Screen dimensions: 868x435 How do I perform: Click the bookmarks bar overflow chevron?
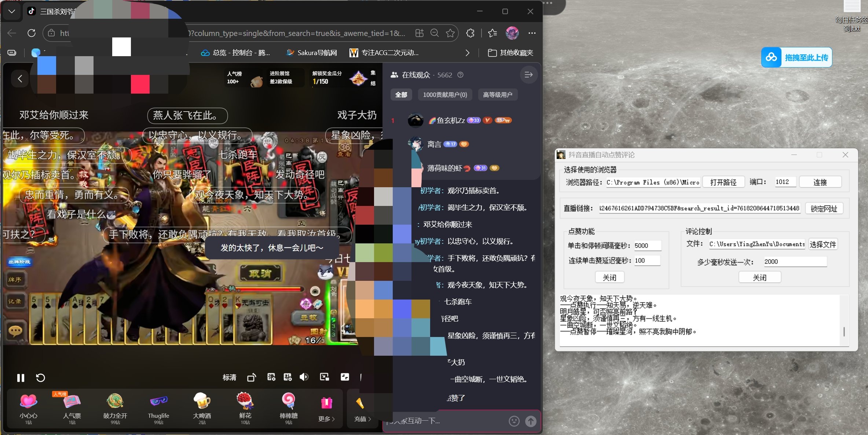point(467,53)
